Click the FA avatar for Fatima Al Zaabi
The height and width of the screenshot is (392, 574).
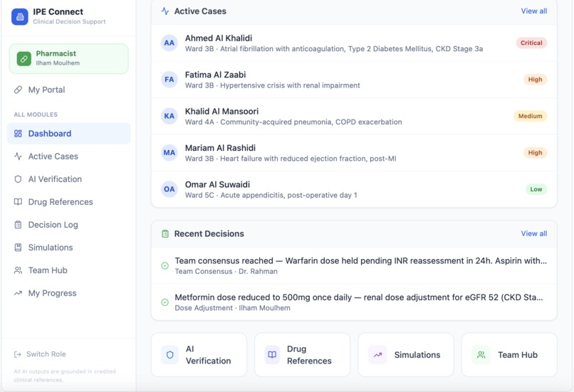pyautogui.click(x=169, y=80)
